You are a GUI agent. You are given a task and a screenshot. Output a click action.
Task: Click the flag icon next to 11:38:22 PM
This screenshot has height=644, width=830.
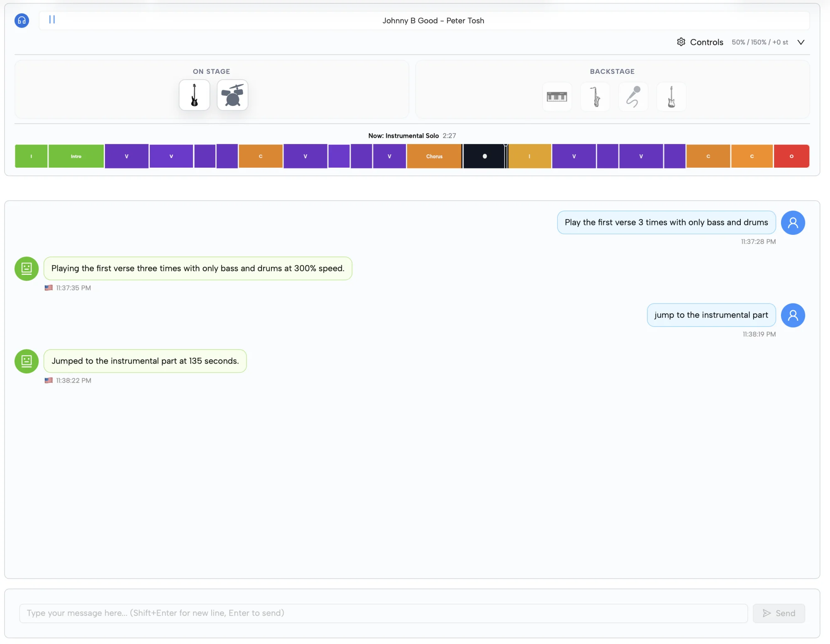pos(49,380)
